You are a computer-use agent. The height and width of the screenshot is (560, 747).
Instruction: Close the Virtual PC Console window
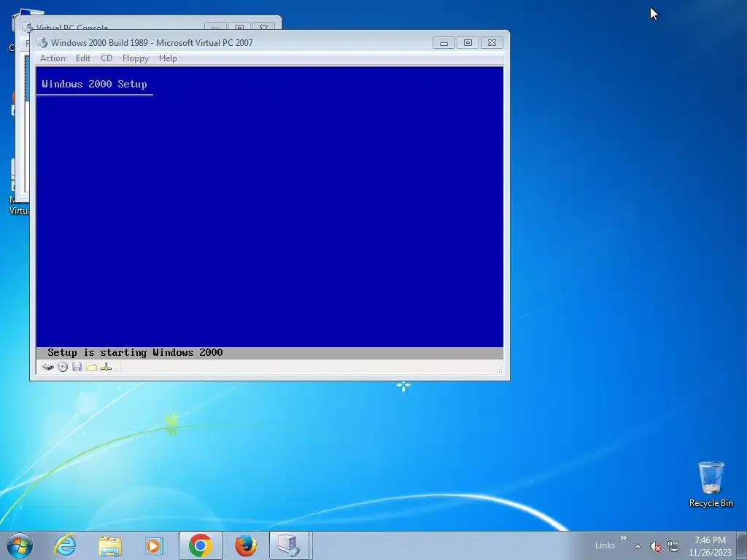263,27
